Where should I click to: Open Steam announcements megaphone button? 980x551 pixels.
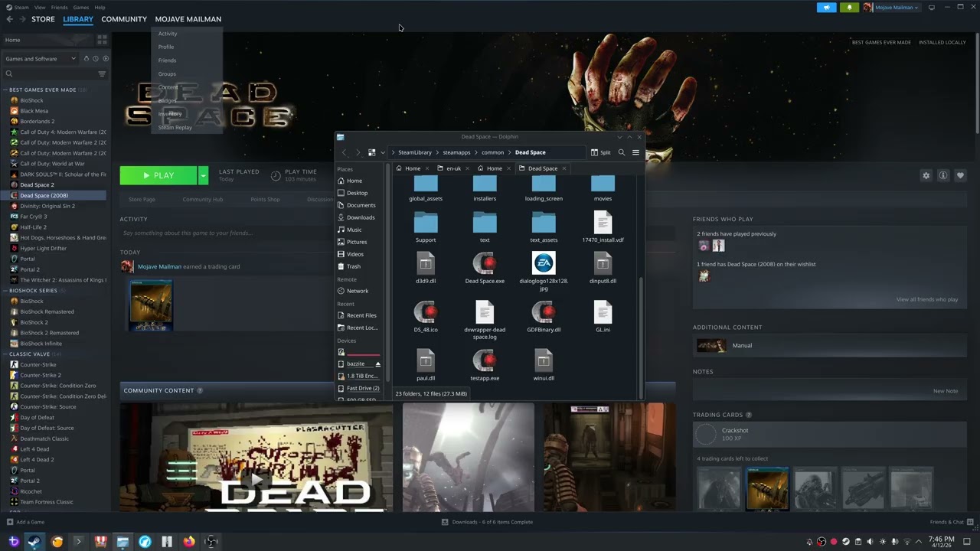point(827,8)
